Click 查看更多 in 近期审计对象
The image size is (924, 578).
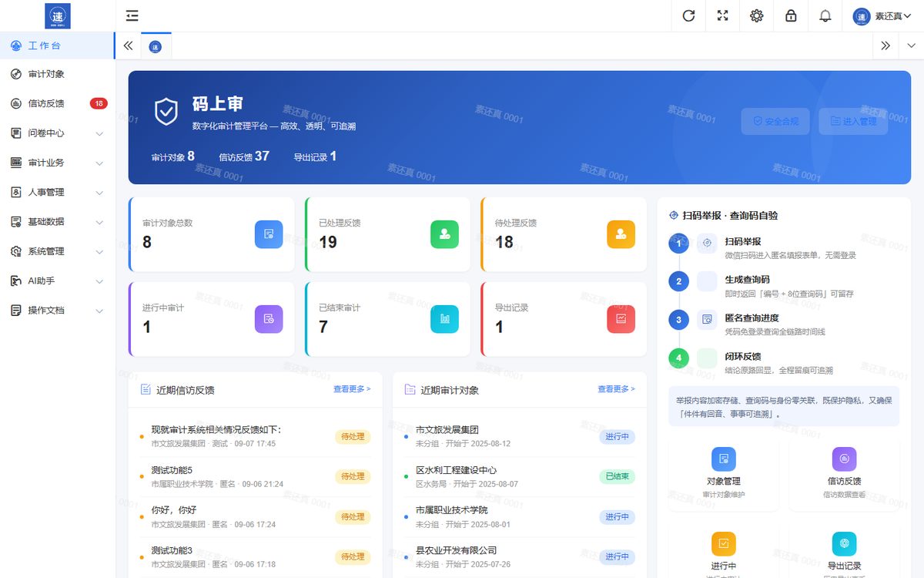coord(616,389)
